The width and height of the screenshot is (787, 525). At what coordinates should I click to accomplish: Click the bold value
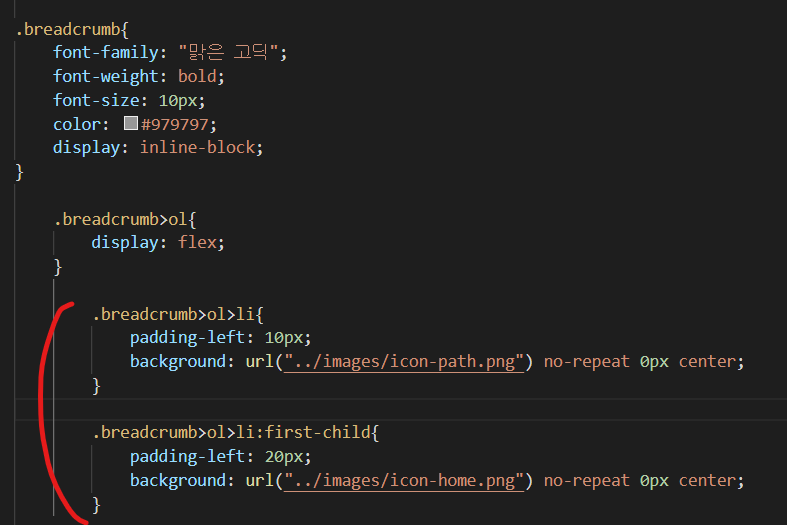click(197, 76)
